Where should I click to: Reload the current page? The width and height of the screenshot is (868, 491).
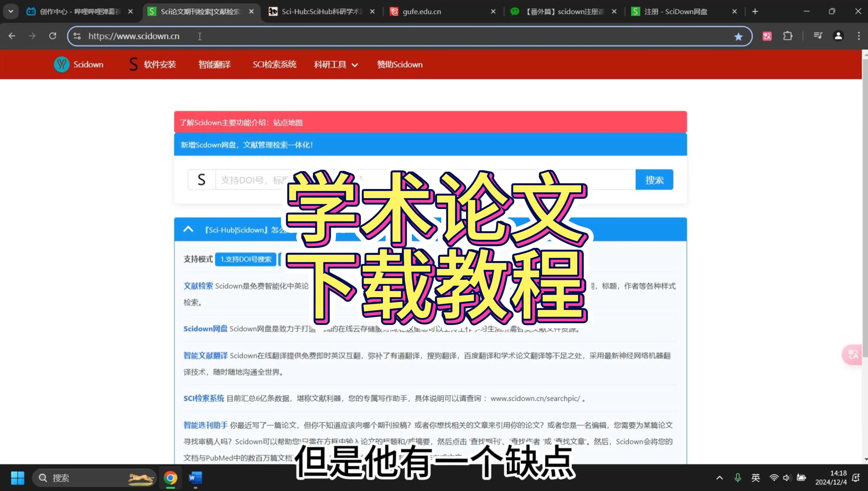click(52, 36)
